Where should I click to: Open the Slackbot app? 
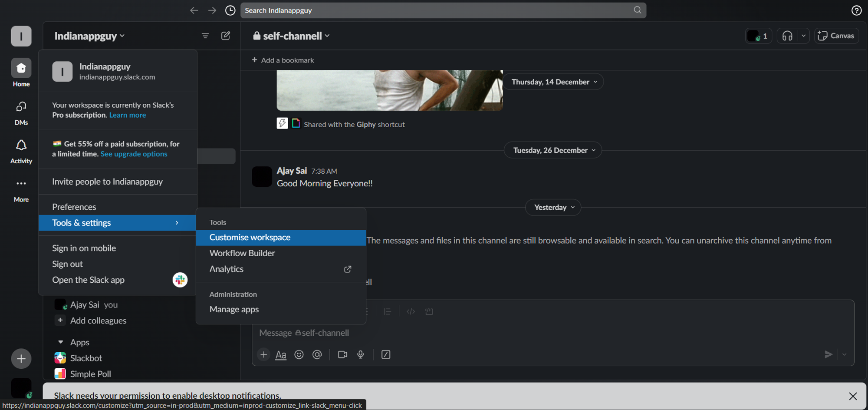coord(86,358)
